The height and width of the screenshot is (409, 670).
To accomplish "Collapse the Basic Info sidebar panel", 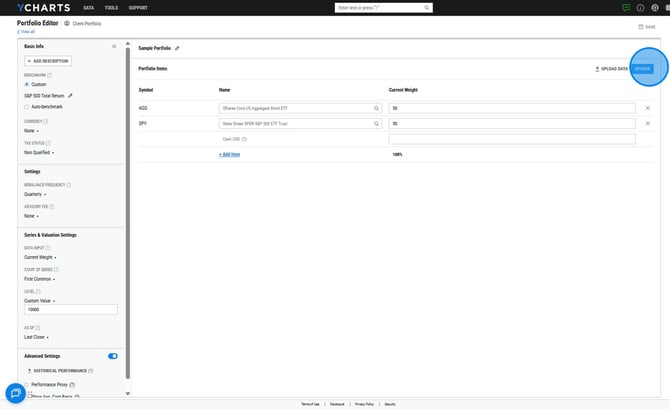I will coord(114,46).
